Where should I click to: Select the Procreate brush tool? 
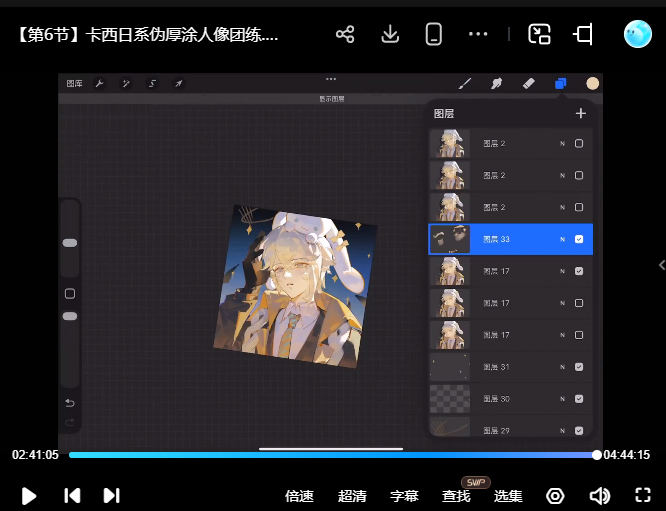[465, 84]
